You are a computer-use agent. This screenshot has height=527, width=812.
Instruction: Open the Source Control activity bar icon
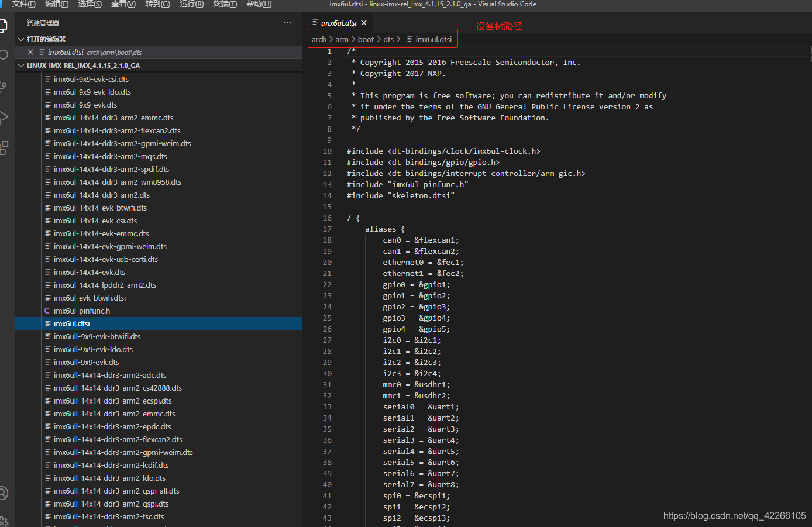point(3,87)
